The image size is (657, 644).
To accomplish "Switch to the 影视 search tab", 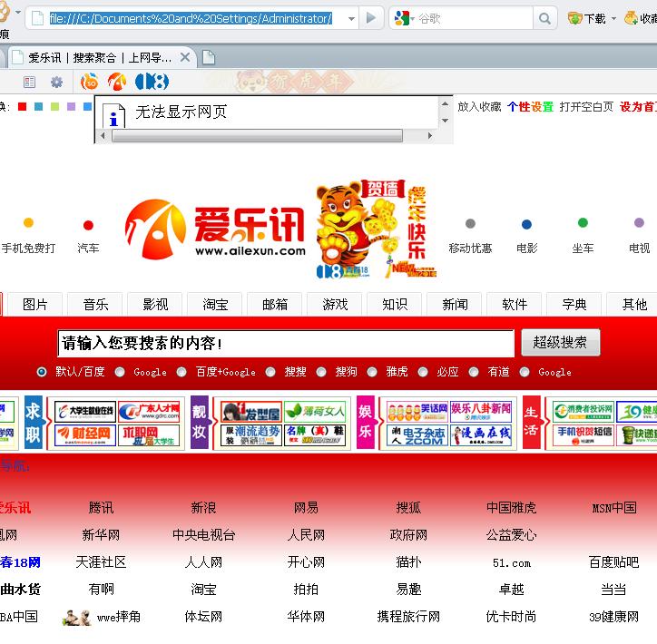I will pyautogui.click(x=155, y=305).
